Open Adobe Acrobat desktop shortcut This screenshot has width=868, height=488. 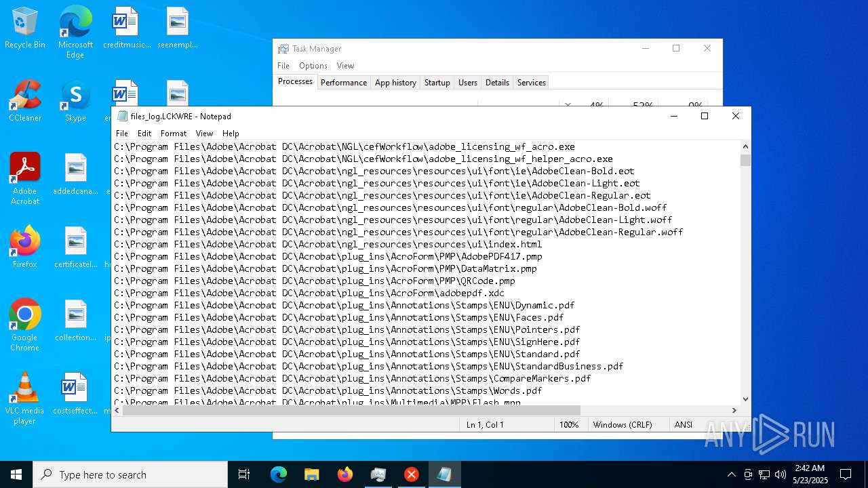[25, 179]
